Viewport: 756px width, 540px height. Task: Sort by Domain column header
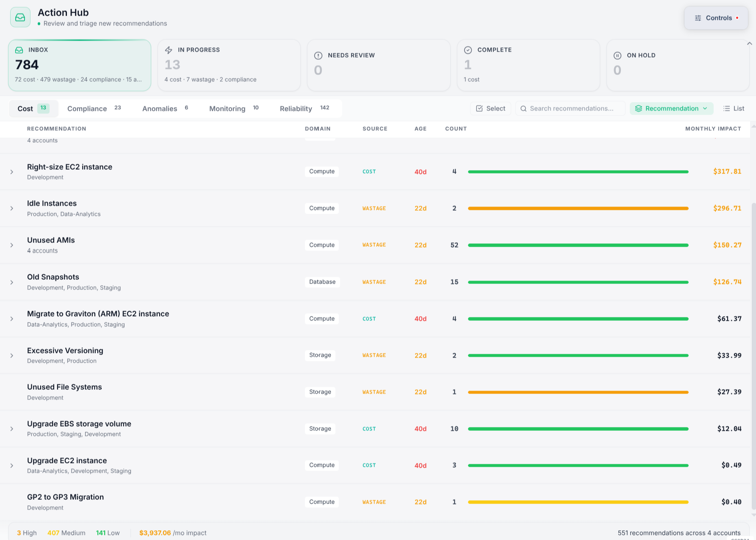(318, 129)
